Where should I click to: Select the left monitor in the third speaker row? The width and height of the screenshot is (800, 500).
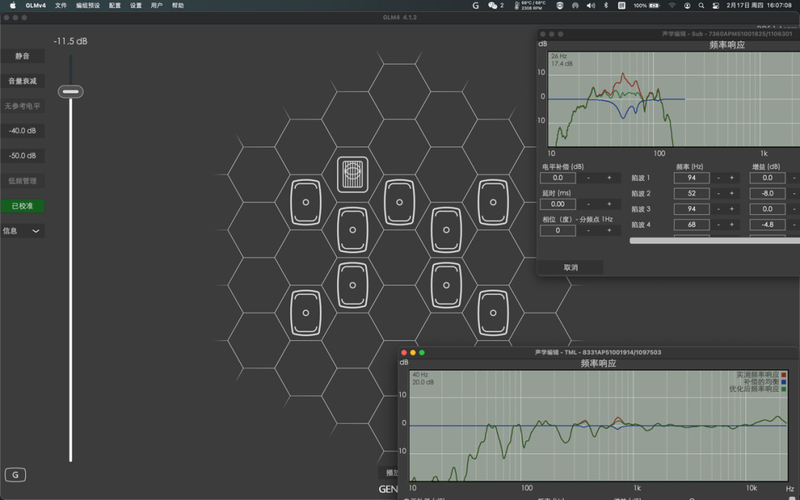tap(353, 285)
